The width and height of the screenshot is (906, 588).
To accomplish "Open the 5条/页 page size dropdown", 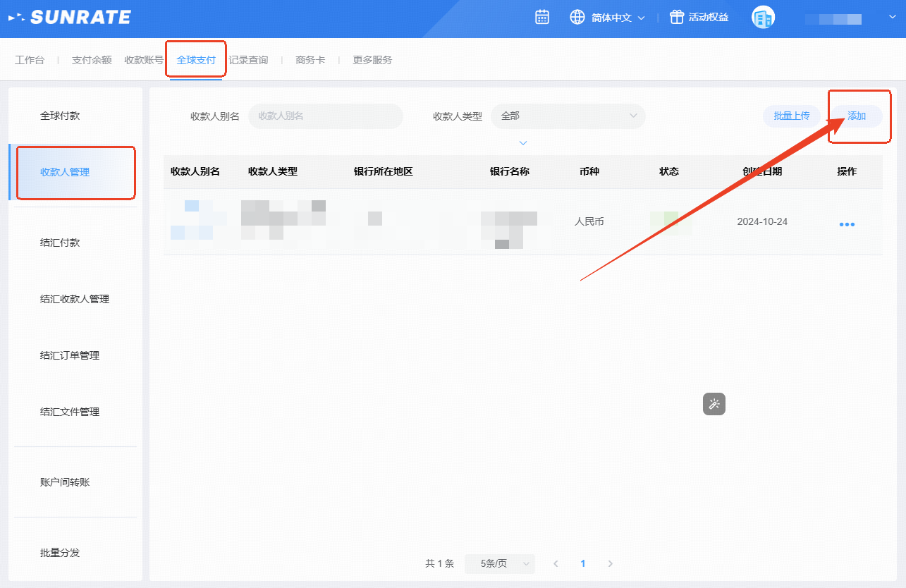I will tap(499, 564).
